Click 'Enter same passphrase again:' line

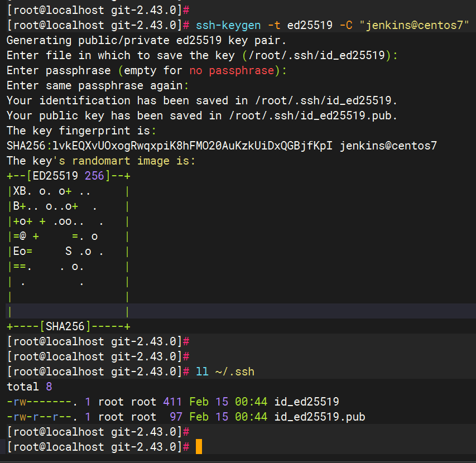pyautogui.click(x=98, y=85)
